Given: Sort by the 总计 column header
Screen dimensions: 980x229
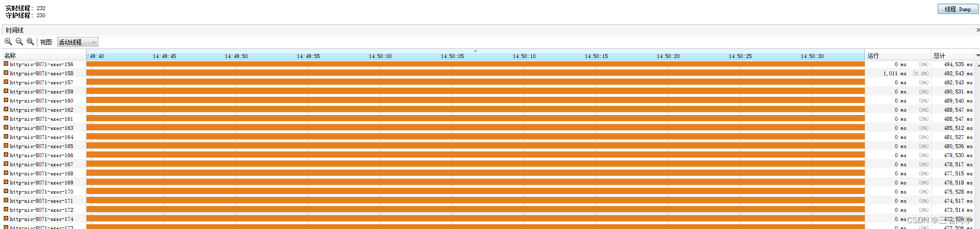Looking at the screenshot, I should pos(953,56).
